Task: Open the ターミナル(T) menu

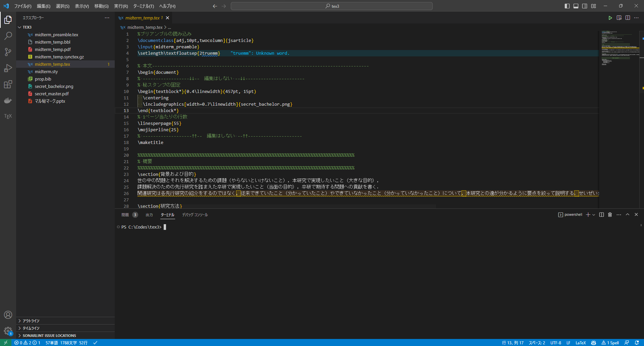Action: 143,6
